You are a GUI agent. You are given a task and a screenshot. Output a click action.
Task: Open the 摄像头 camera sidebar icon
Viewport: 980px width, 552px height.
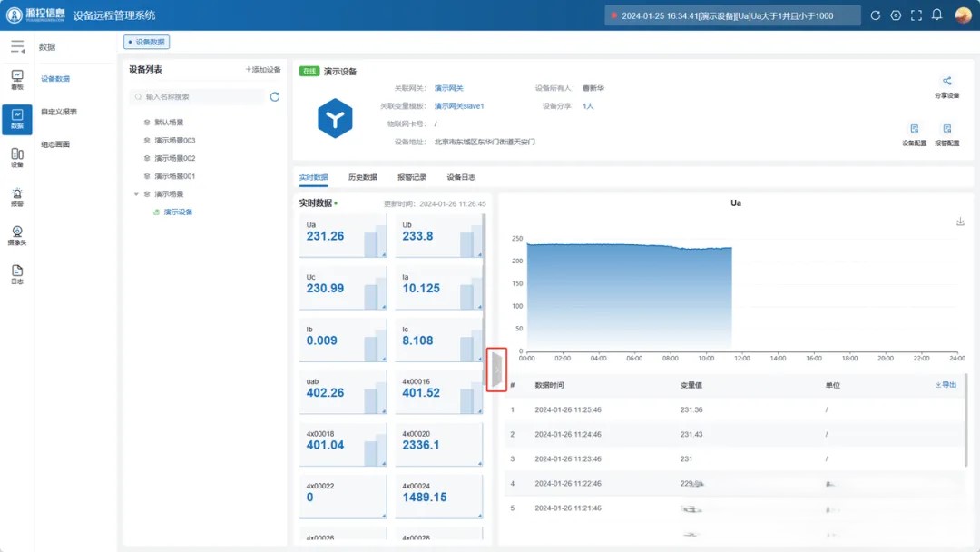(x=17, y=236)
